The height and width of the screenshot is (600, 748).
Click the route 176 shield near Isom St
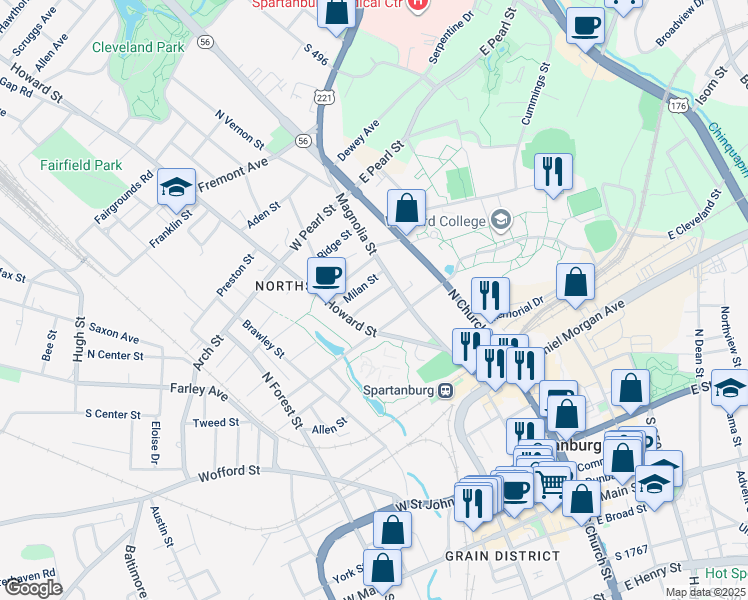tap(678, 105)
